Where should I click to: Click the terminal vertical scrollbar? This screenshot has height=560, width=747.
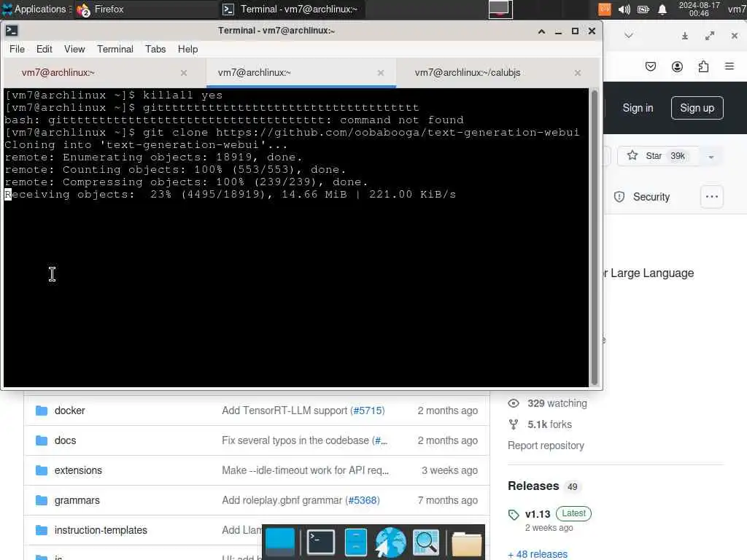click(594, 237)
